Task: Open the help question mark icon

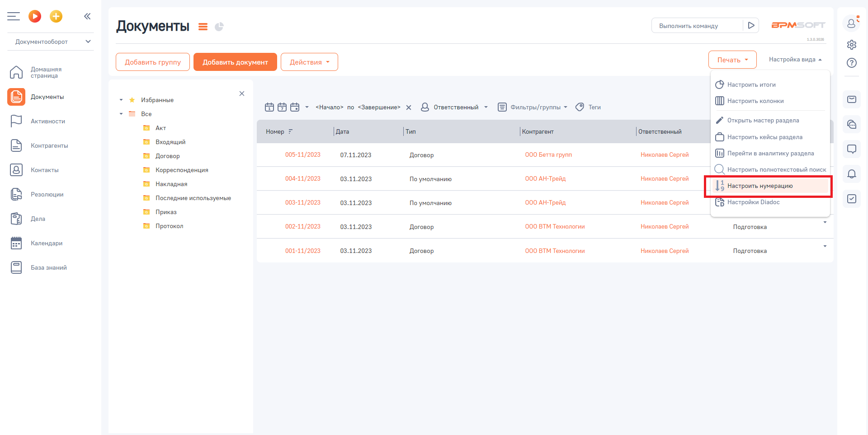Action: tap(852, 63)
